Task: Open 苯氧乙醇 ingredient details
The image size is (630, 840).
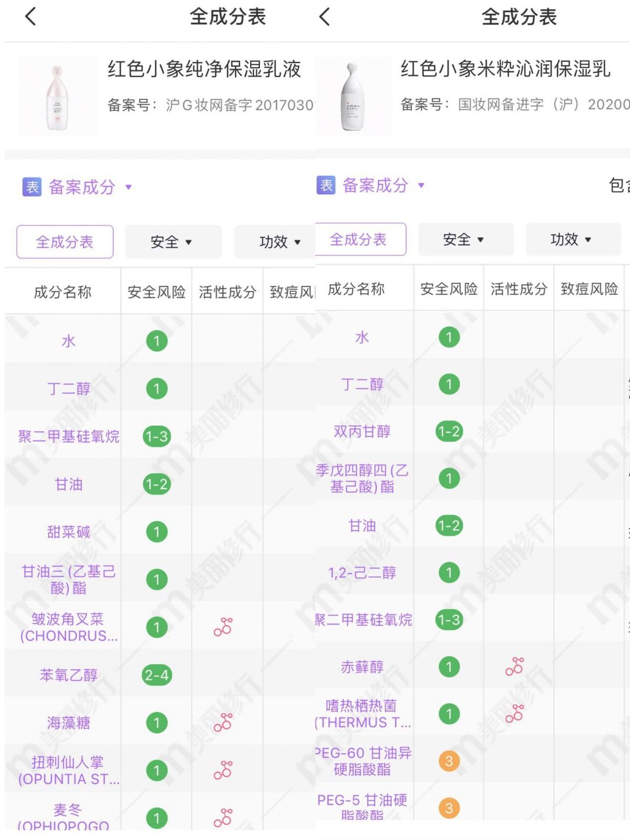Action: click(x=68, y=675)
